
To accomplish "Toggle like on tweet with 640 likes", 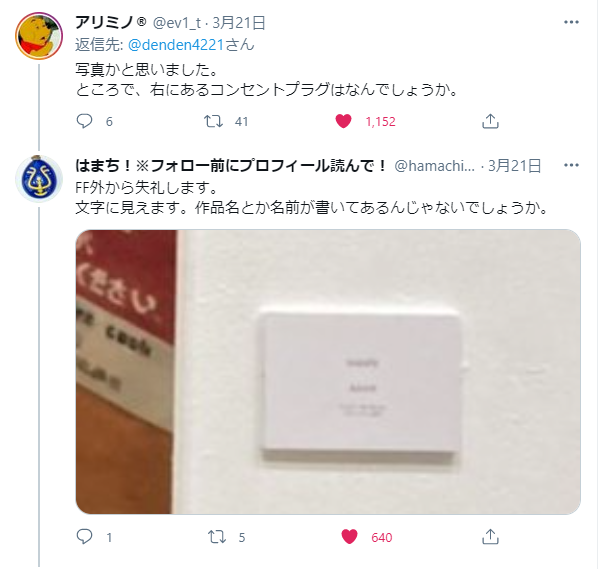I will [x=349, y=537].
